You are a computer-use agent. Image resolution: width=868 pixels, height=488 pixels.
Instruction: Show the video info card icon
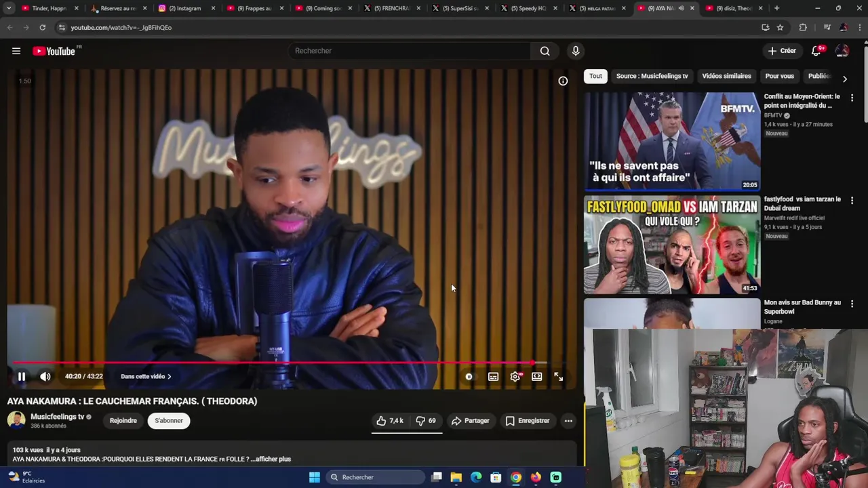tap(563, 81)
